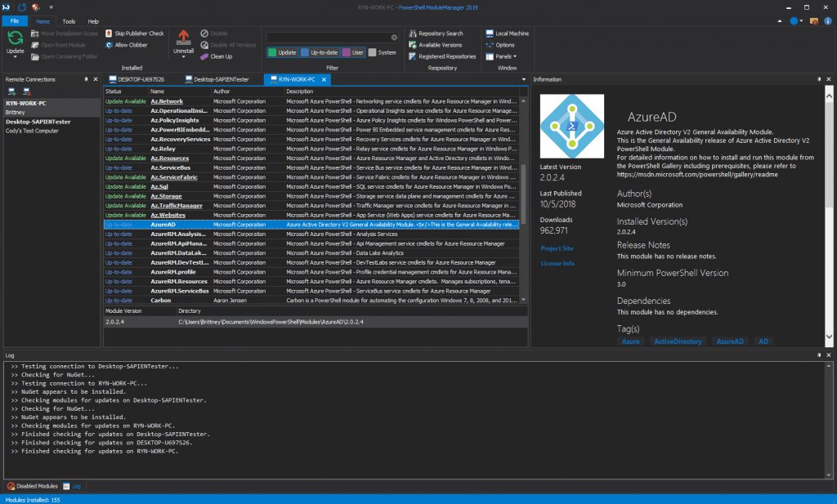Pin the Log panel
This screenshot has width=837, height=504.
coord(819,355)
